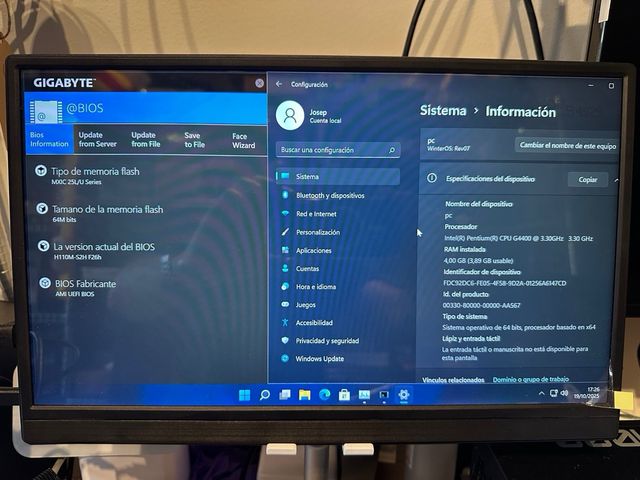640x480 pixels.
Task: Open Personalización settings category
Action: click(318, 232)
